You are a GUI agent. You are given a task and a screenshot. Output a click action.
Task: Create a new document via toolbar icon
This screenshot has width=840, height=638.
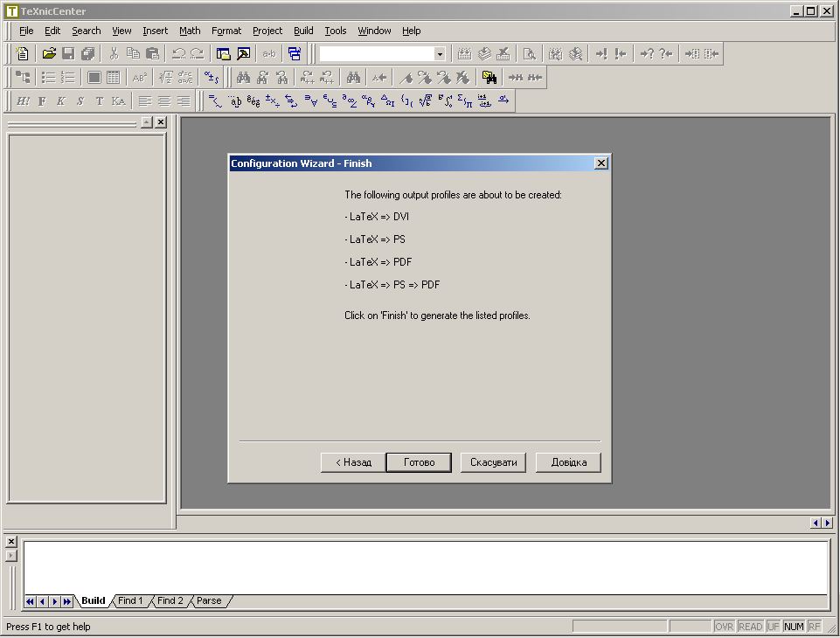[23, 54]
